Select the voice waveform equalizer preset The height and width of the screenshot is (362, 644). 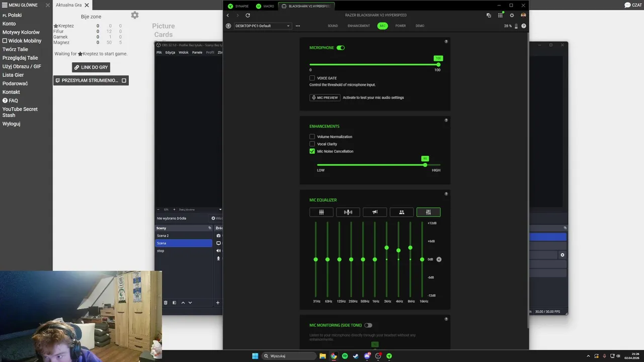[348, 212]
